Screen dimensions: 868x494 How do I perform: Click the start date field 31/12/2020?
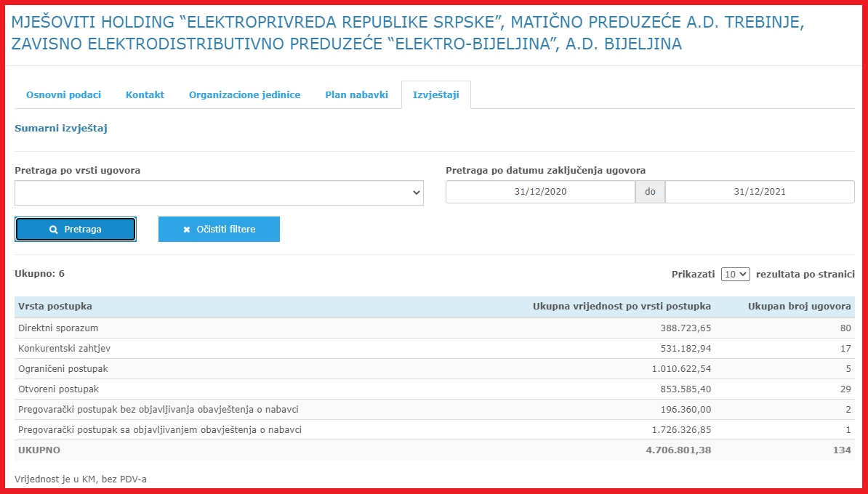click(540, 192)
